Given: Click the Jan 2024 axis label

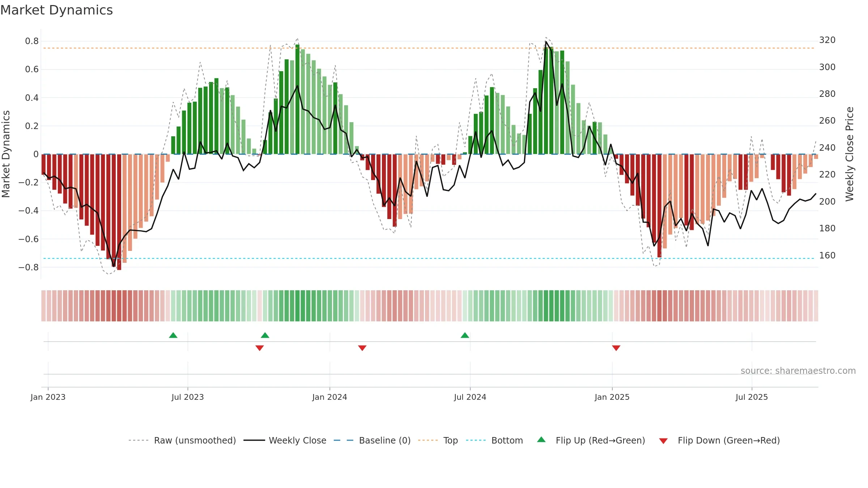Looking at the screenshot, I should pyautogui.click(x=330, y=397).
